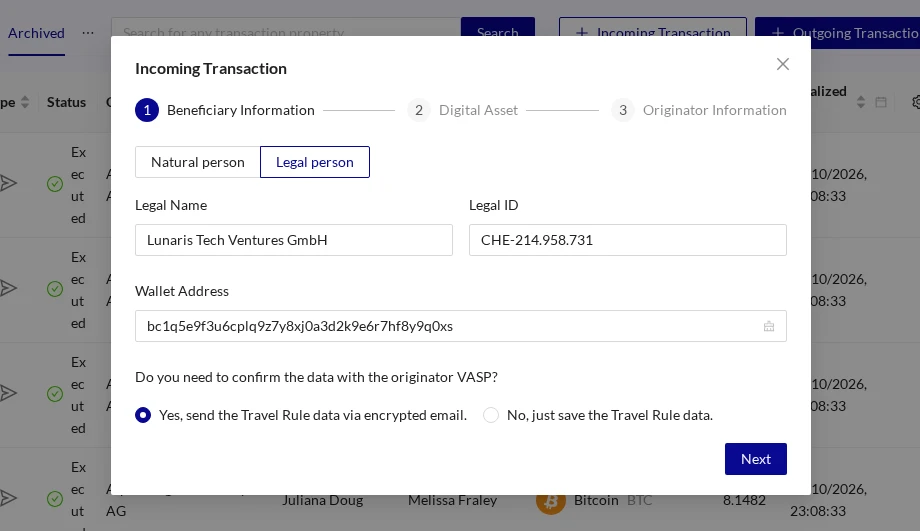920x531 pixels.
Task: Click the Juliana Doug cell
Action: tap(322, 500)
